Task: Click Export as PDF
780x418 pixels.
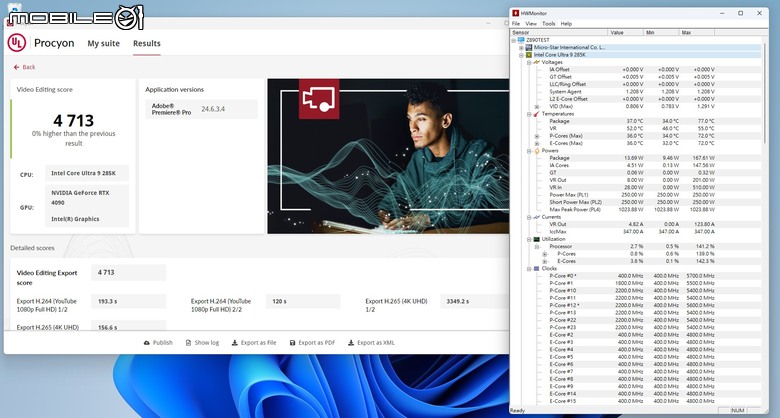Action: (x=312, y=343)
